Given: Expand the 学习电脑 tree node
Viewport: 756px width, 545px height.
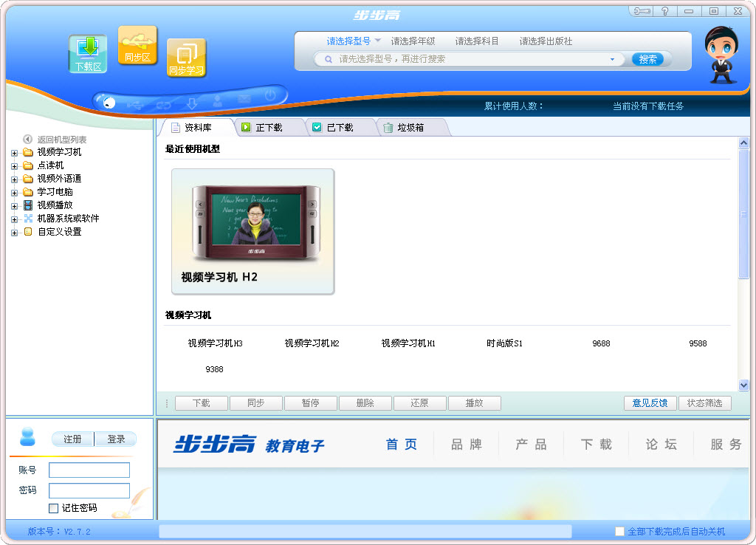Looking at the screenshot, I should [x=14, y=193].
